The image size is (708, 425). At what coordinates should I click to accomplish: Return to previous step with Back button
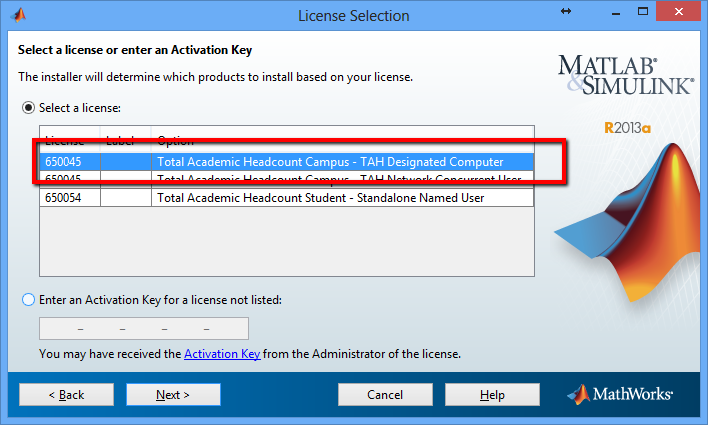66,395
